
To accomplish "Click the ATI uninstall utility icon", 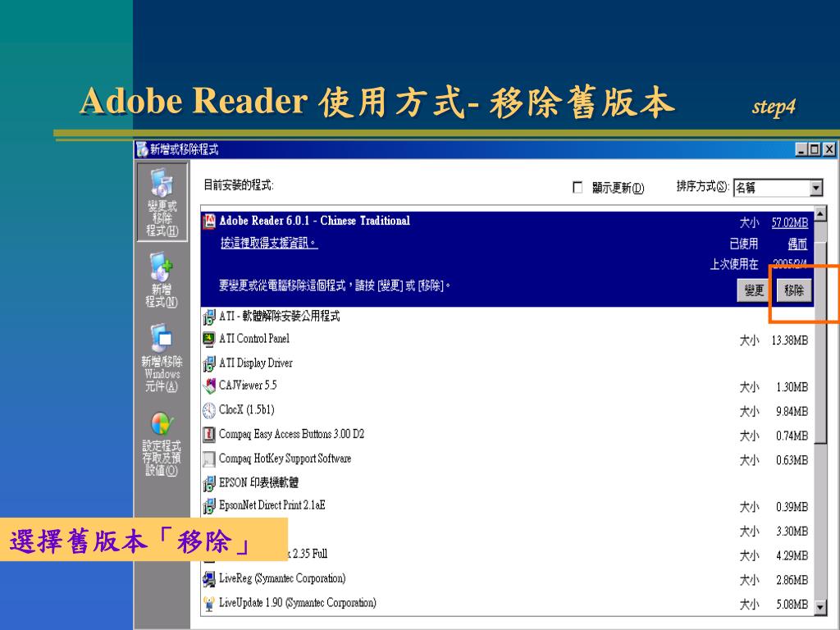I will click(209, 317).
